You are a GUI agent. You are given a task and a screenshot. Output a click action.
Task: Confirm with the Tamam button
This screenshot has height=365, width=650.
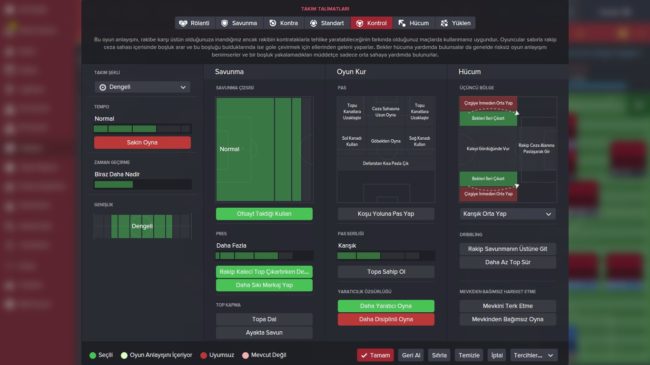pos(375,355)
